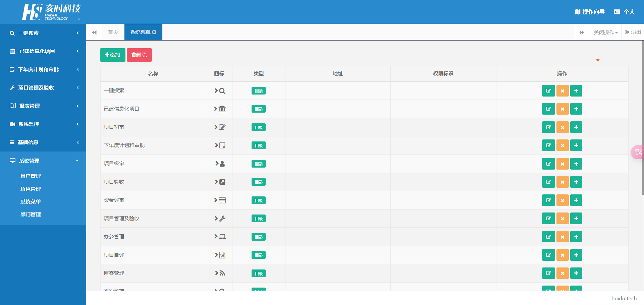644x305 pixels.
Task: Edit the 已建信息化项目 menu entry
Action: pyautogui.click(x=548, y=109)
